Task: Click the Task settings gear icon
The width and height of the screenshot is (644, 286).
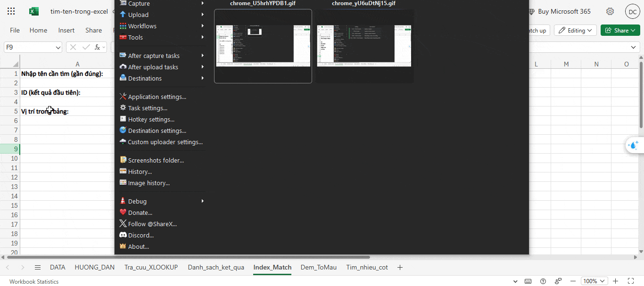Action: [x=123, y=108]
